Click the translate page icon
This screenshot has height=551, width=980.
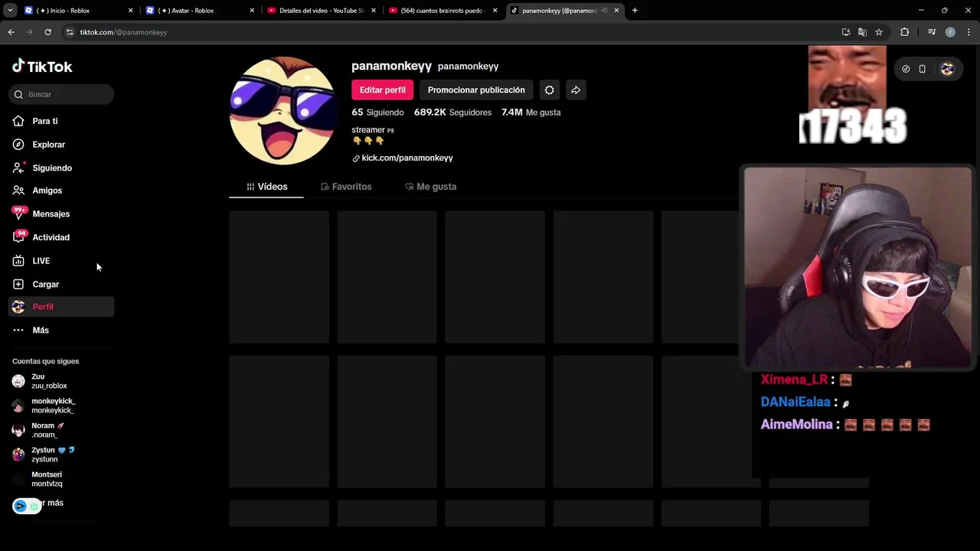(862, 32)
